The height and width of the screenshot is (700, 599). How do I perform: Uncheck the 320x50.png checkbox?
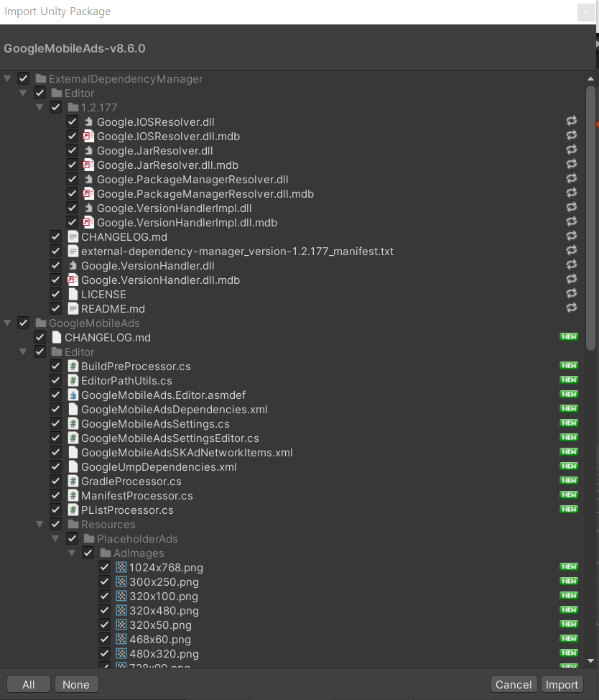click(x=104, y=625)
